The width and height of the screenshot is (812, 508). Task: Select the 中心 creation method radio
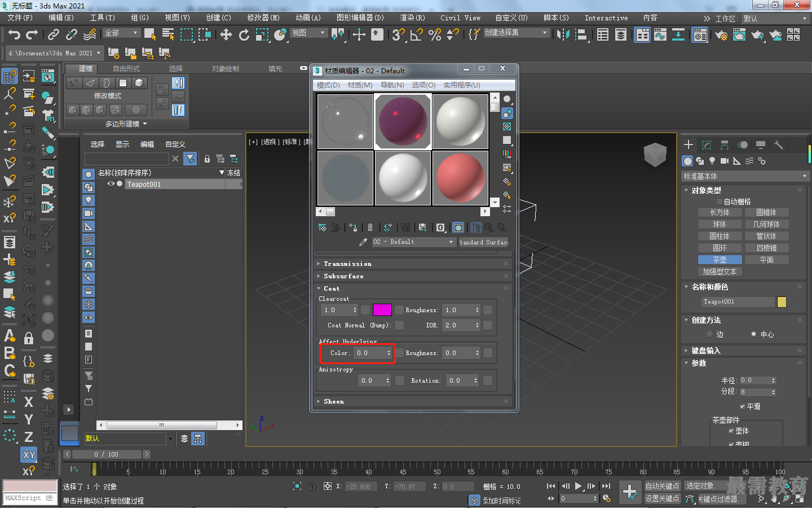[754, 334]
